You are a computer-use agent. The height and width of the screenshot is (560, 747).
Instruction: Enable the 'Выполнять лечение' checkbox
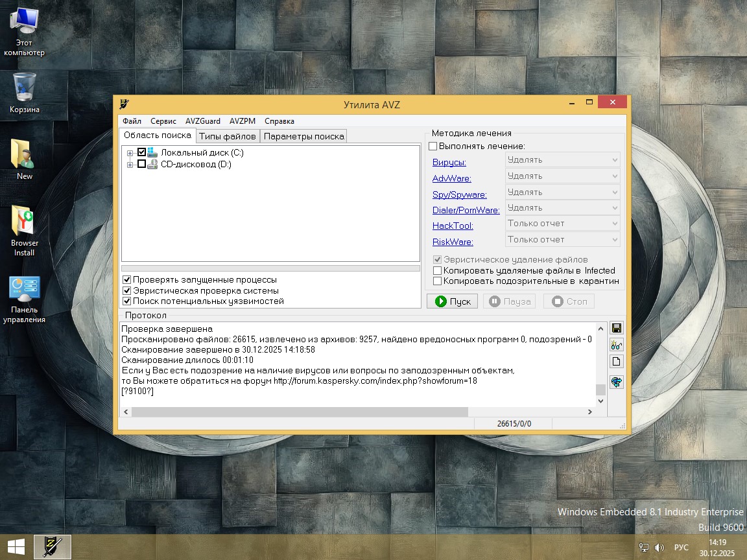point(433,146)
